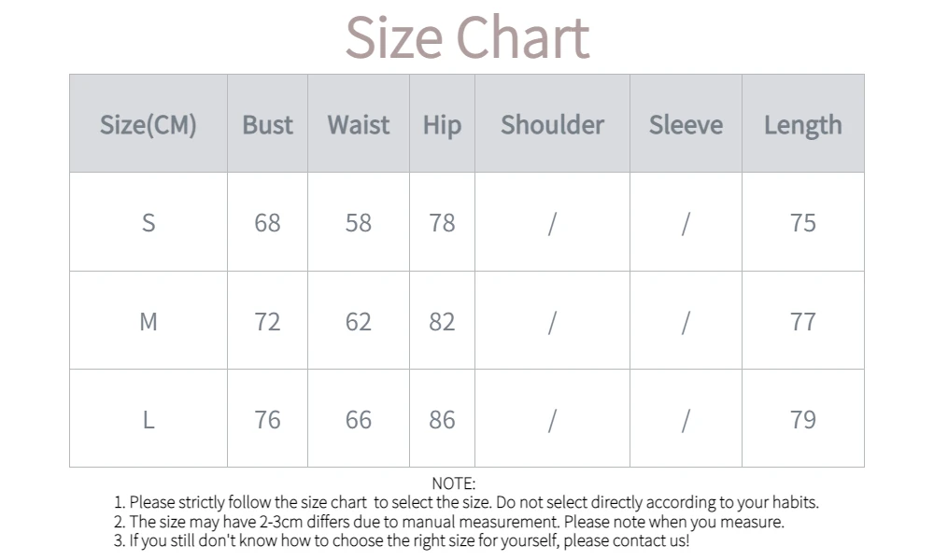This screenshot has width=934, height=560.
Task: Select the Size(CM) column header
Action: pos(149,125)
